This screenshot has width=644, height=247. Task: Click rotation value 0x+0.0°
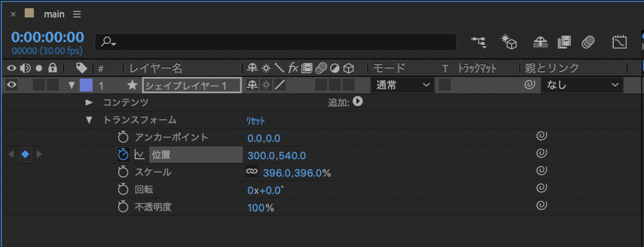pyautogui.click(x=266, y=190)
